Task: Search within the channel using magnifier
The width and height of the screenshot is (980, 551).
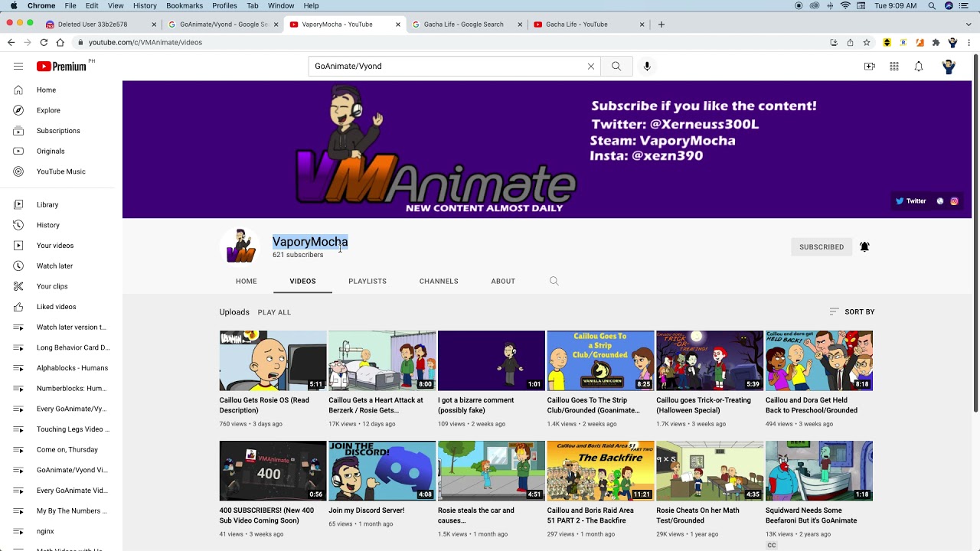Action: coord(554,281)
